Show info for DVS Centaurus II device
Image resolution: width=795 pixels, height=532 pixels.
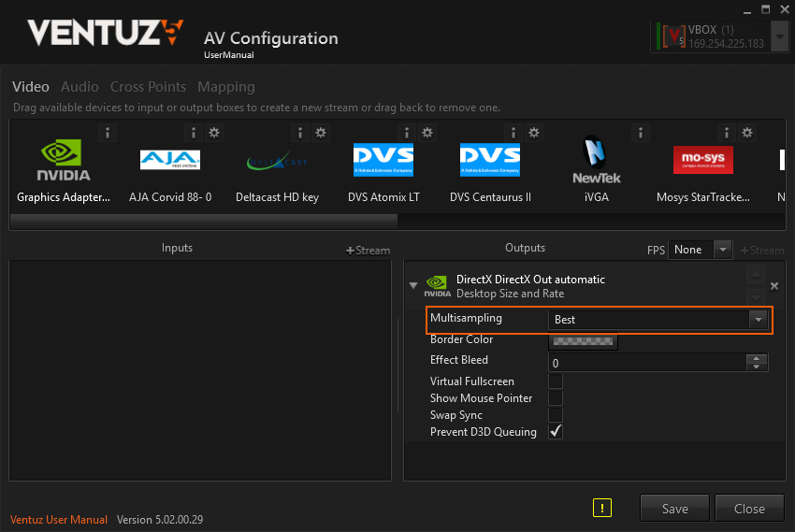(x=513, y=133)
